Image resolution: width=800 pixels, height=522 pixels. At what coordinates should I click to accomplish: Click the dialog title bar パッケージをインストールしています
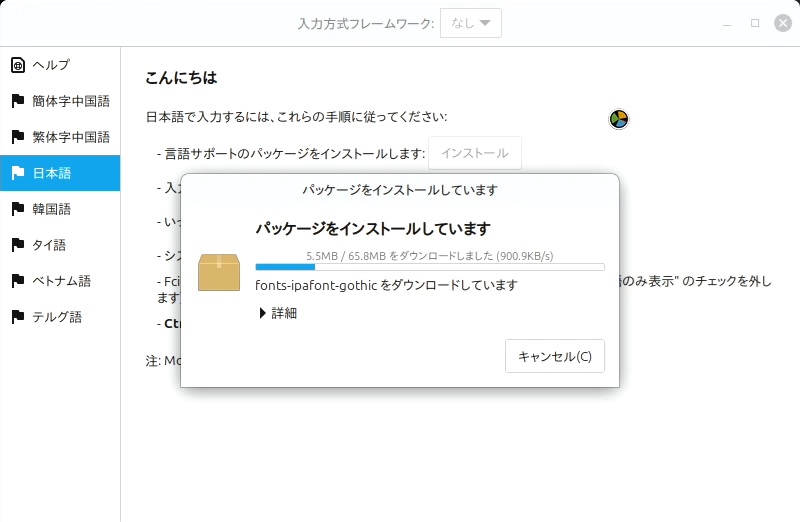tap(400, 190)
